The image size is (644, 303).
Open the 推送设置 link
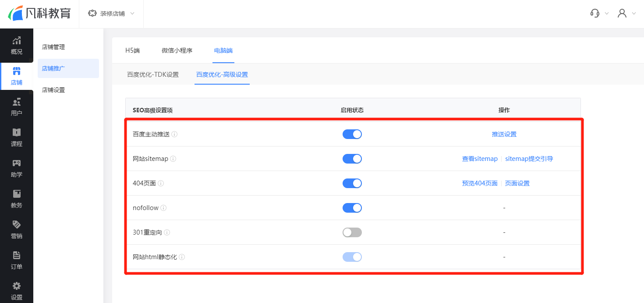tap(504, 134)
